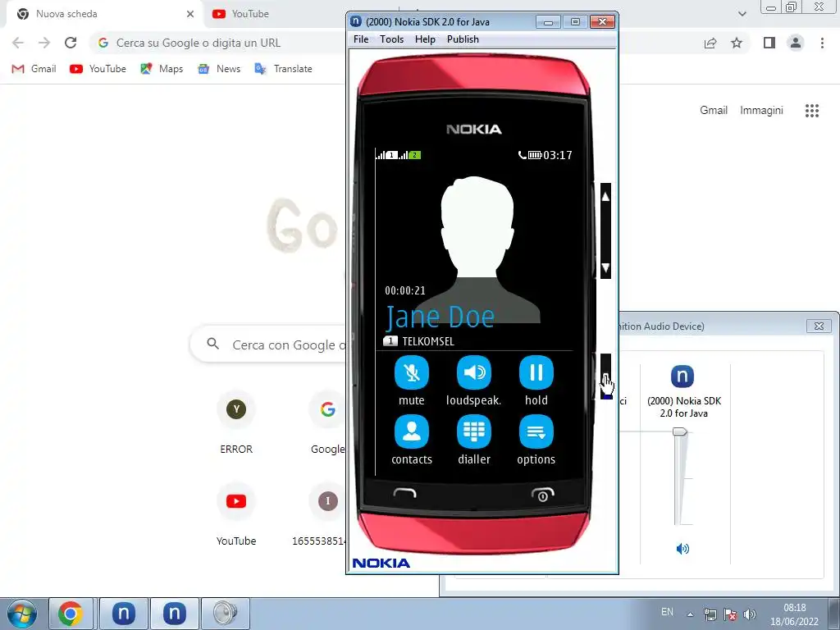The image size is (840, 630).
Task: Click Chrome back arrow
Action: click(x=18, y=43)
